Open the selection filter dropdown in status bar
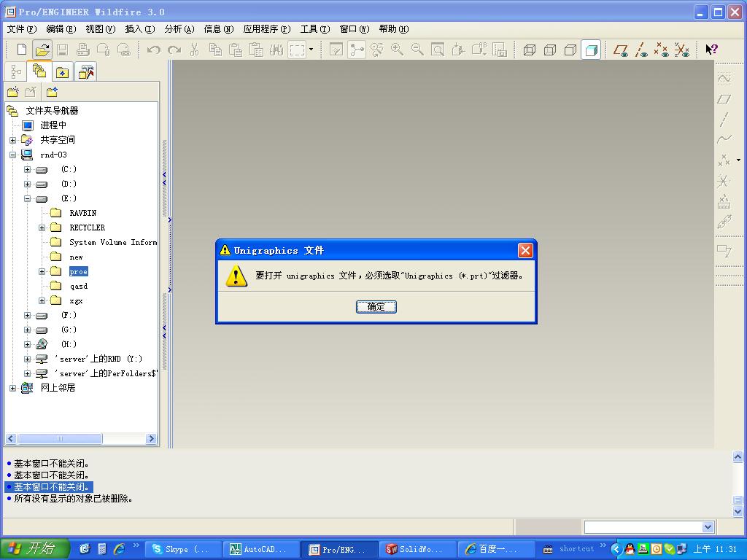747x560 pixels. (x=708, y=526)
